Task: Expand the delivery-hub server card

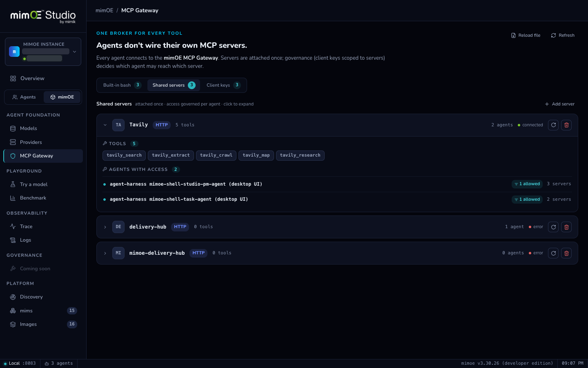Action: click(x=105, y=227)
